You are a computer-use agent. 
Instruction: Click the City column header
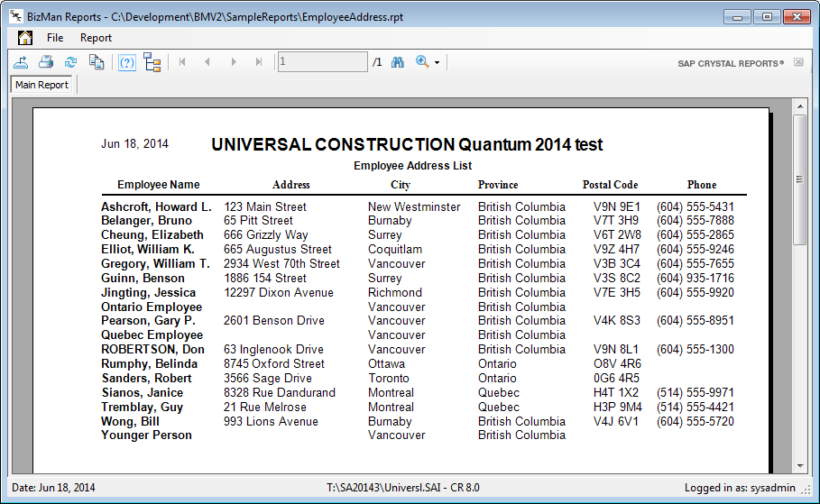pyautogui.click(x=401, y=185)
